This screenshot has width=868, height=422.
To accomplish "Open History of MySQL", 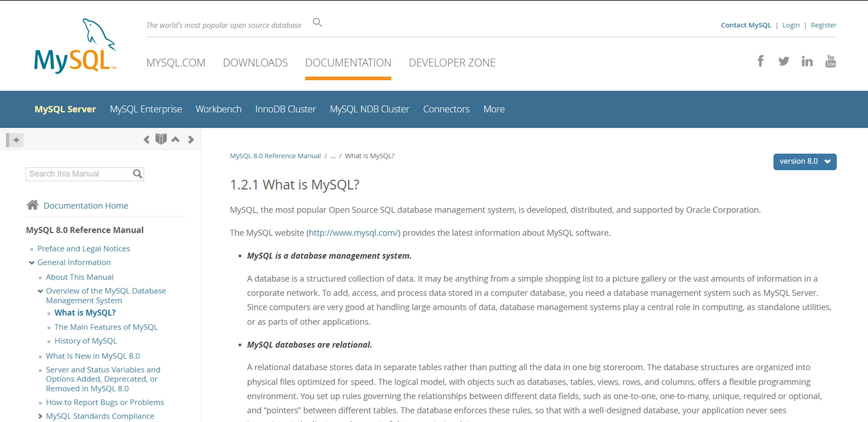I will [86, 341].
